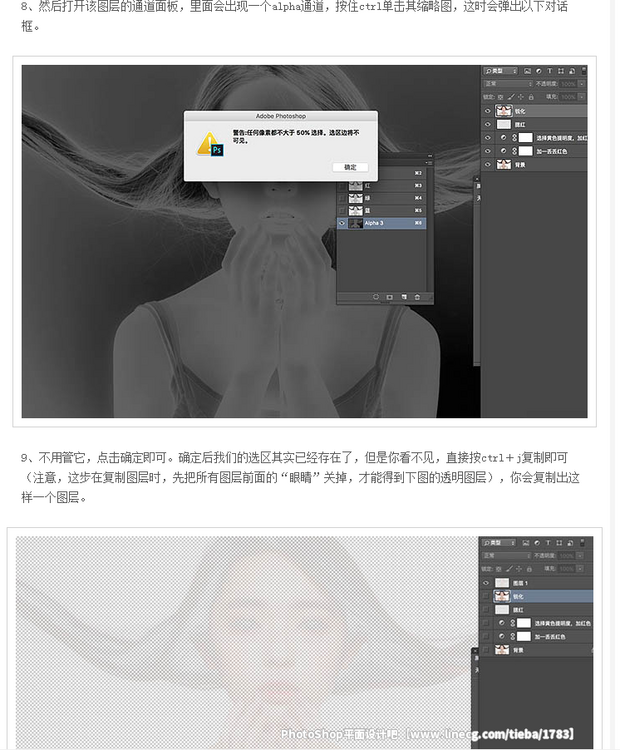Hide the 锐化 layer via its eye in step 8 screenshot
Image resolution: width=620 pixels, height=750 pixels.
pyautogui.click(x=487, y=111)
